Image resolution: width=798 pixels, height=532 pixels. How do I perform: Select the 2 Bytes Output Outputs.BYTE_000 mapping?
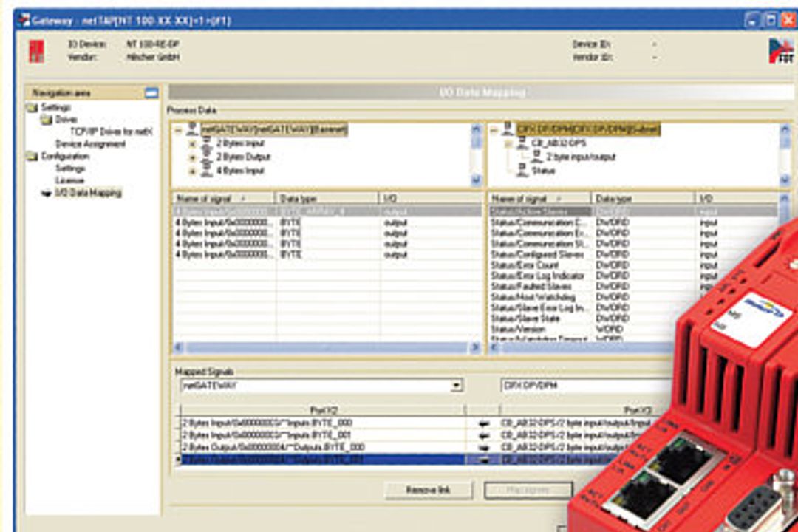click(x=323, y=448)
